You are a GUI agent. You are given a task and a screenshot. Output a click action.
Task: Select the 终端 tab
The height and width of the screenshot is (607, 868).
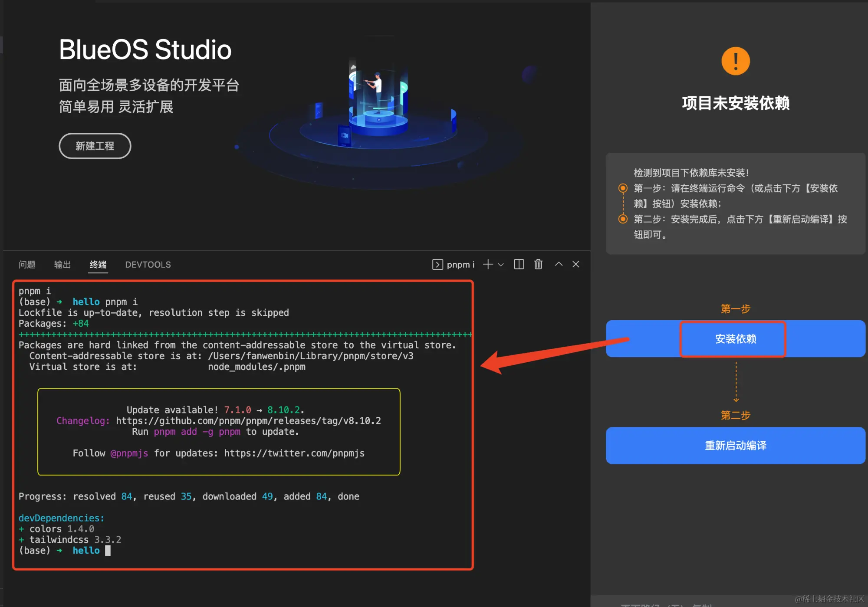click(x=98, y=264)
